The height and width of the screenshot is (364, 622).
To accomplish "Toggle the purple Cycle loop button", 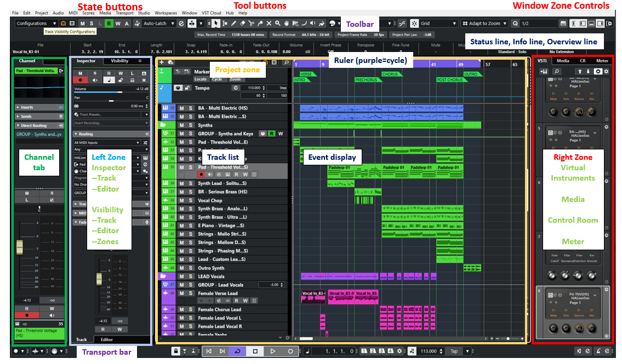I will pos(237,351).
